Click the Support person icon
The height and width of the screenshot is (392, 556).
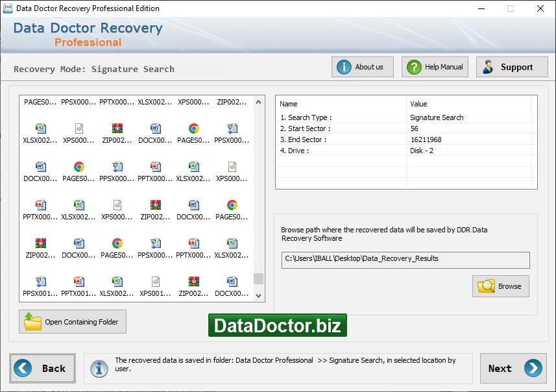pyautogui.click(x=489, y=67)
